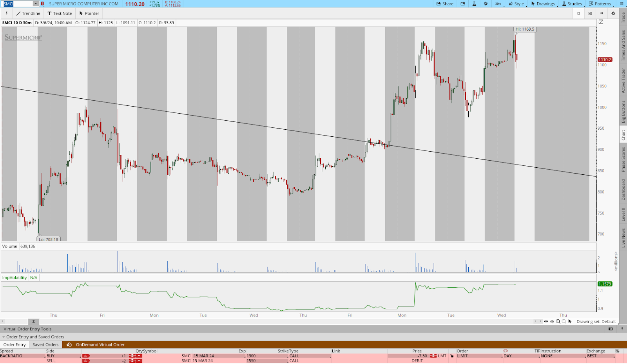Open the Trade side tab
The image size is (627, 364).
point(623,17)
